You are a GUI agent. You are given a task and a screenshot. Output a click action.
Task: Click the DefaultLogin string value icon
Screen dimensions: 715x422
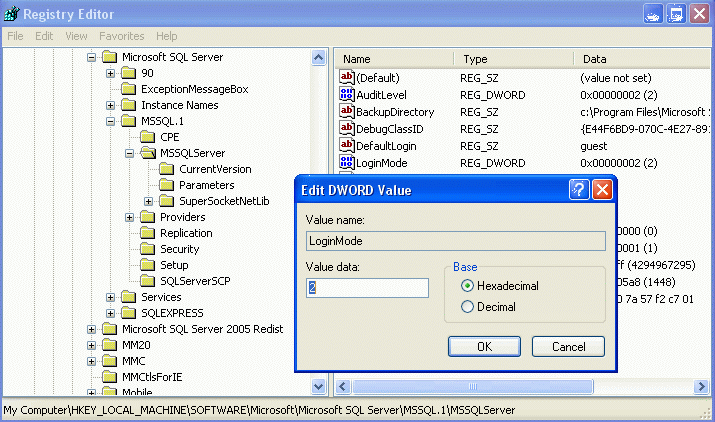click(x=347, y=146)
